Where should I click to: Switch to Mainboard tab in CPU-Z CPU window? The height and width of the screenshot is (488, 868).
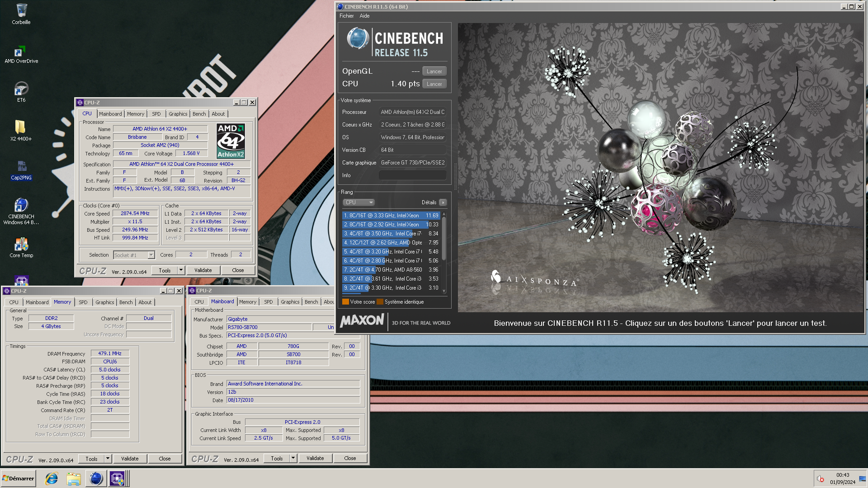tap(110, 114)
